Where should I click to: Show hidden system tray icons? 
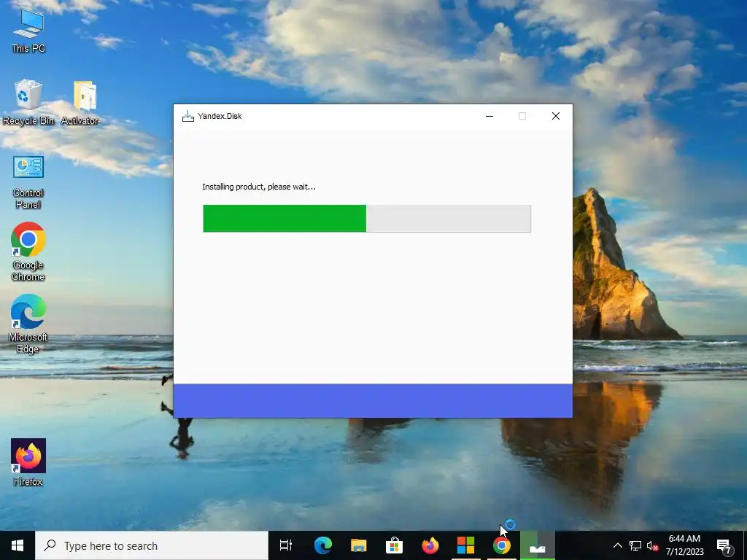coord(617,545)
